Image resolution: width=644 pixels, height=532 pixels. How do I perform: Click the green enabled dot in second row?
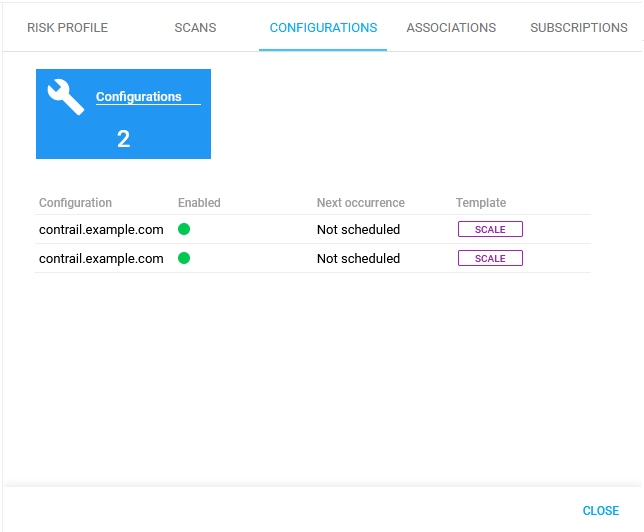tap(184, 258)
